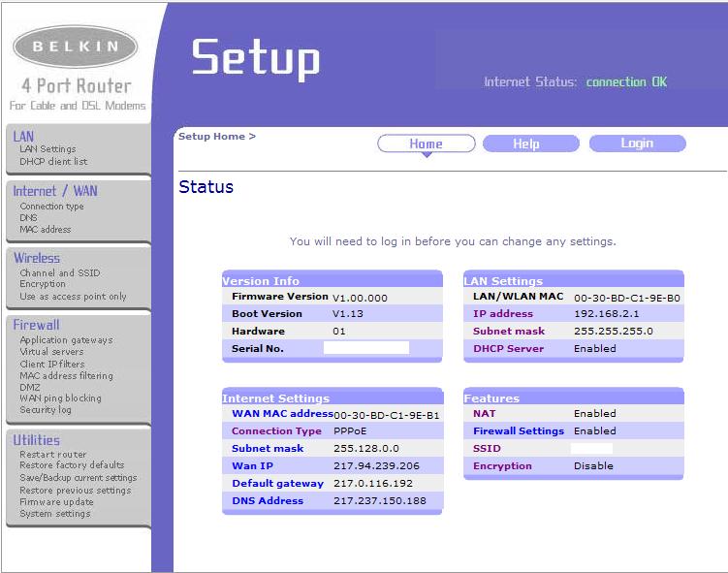Open the DMZ settings

pyautogui.click(x=30, y=387)
